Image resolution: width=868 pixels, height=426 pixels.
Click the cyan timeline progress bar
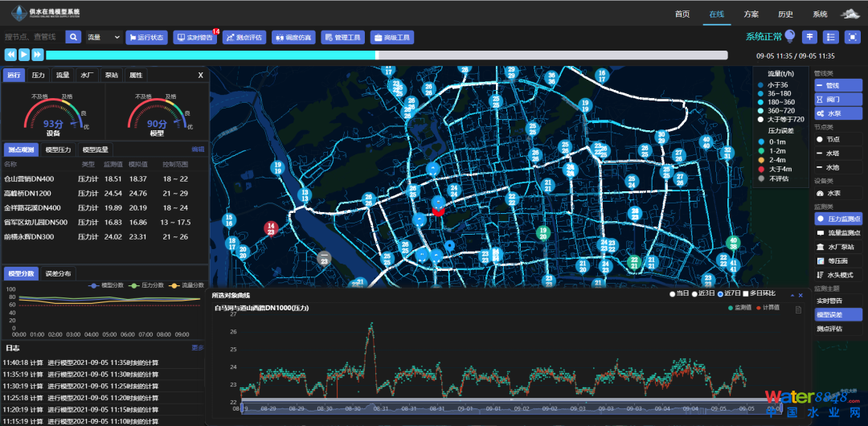pyautogui.click(x=211, y=55)
